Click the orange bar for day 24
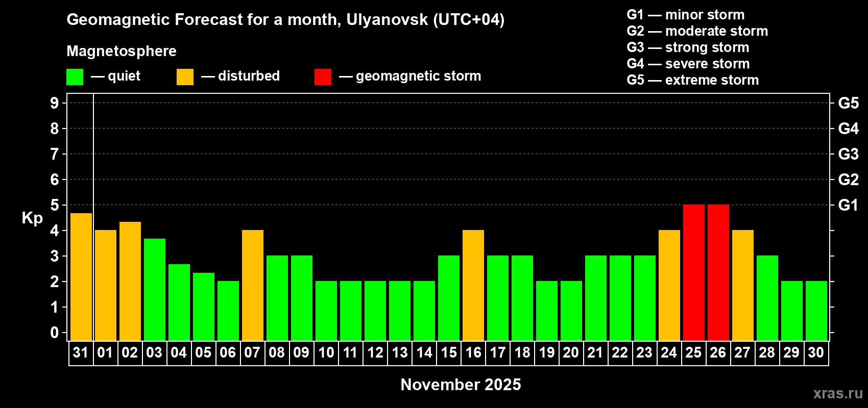The width and height of the screenshot is (868, 408). (669, 286)
